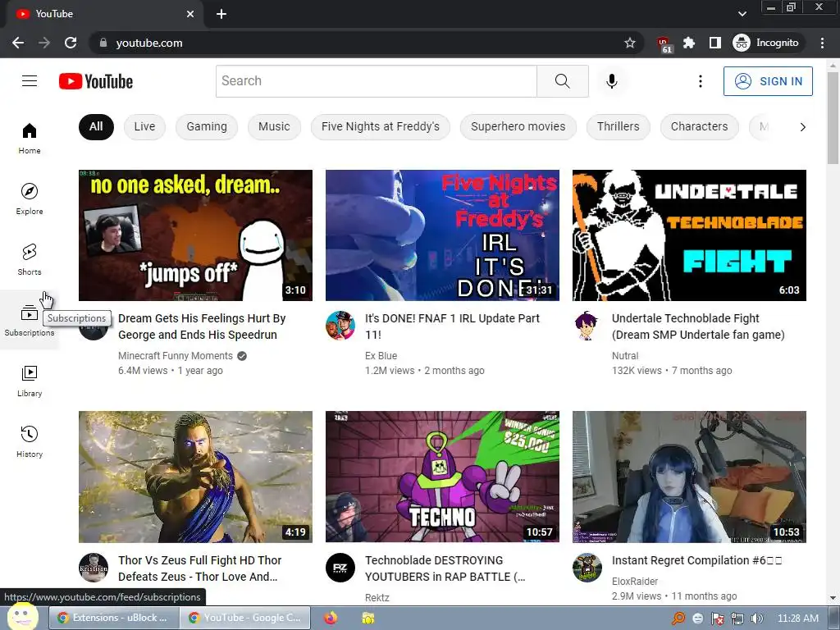Open EloxRaider channel avatar
This screenshot has width=840, height=630.
tap(587, 568)
